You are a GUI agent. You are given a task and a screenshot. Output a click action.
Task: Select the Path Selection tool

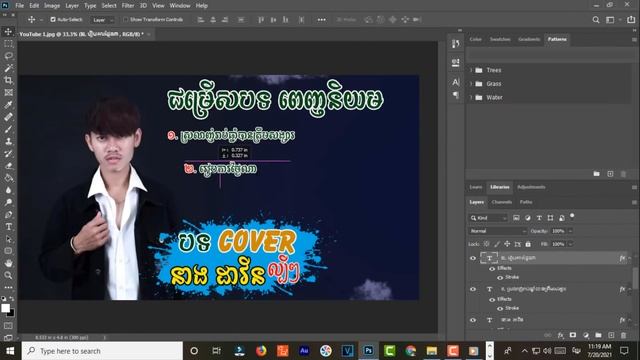pos(8,239)
